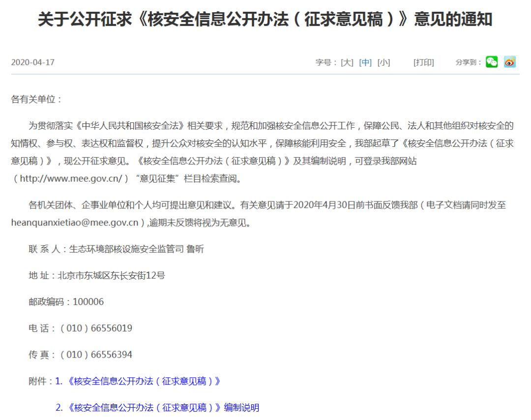Click the fax number (010) 66556394
531x420 pixels.
pos(96,355)
